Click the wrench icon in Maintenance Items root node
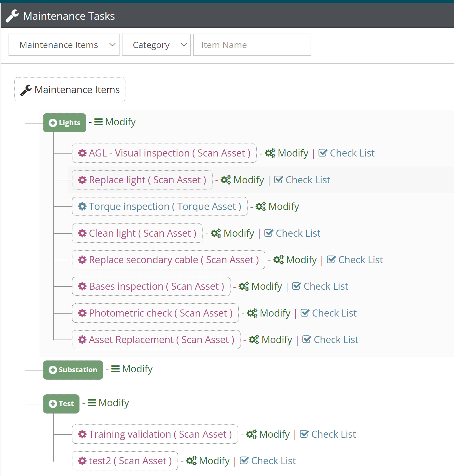 click(26, 90)
